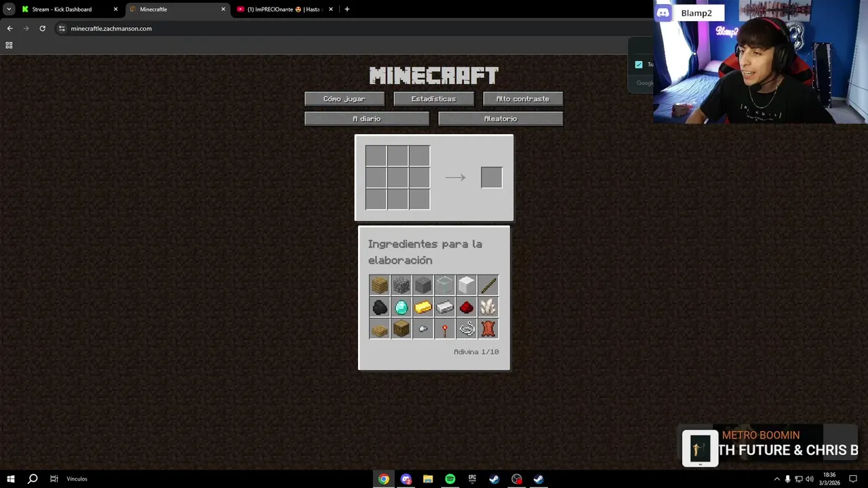Screen dimensions: 868x488
Task: Click the bottom-right crafting grid slot
Action: 419,199
